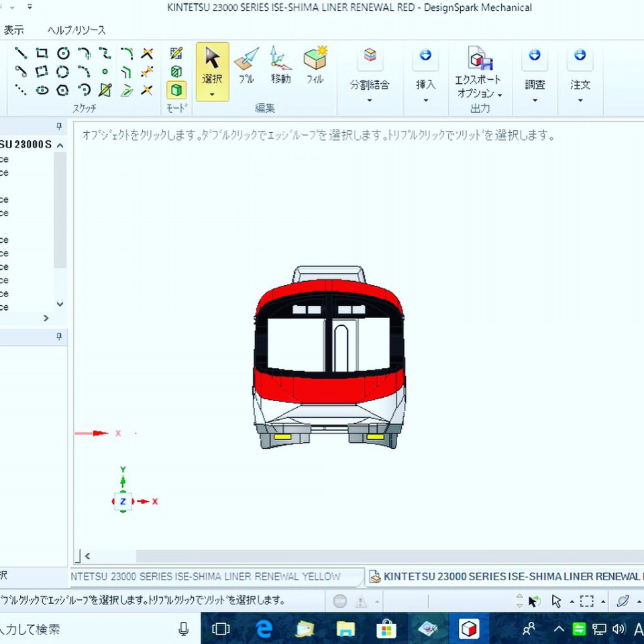Screen dimensions: 644x644
Task: Toggle the pin on the lower left panel
Action: [x=59, y=336]
